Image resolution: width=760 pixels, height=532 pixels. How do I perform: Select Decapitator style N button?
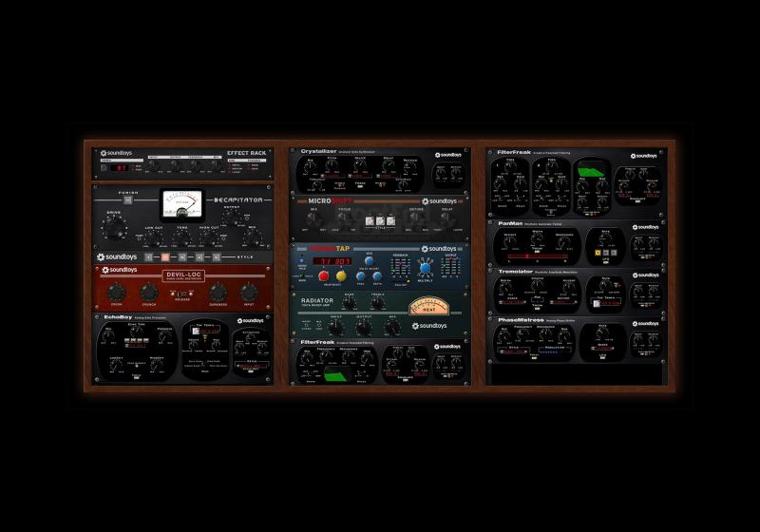182,257
